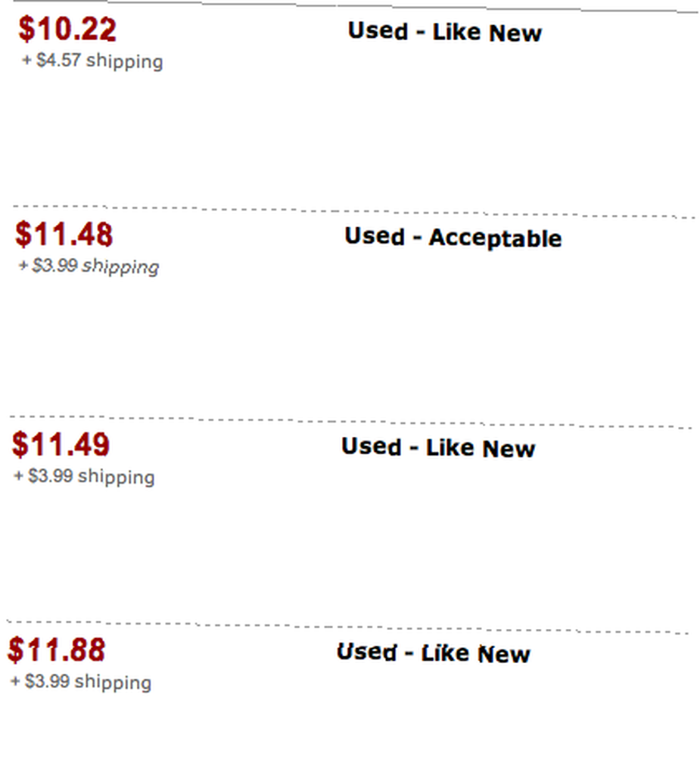Select shipping text under the $11.88 price
This screenshot has height=757, width=700.
[x=81, y=682]
